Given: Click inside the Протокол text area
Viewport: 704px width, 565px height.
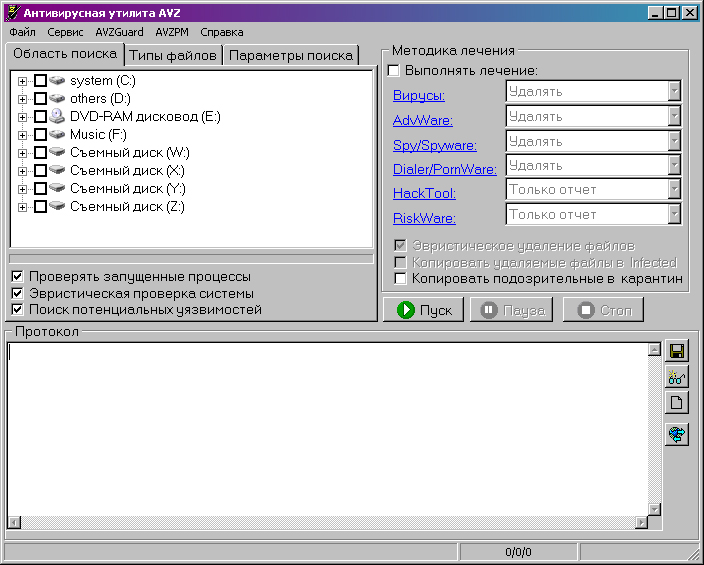Looking at the screenshot, I should (x=328, y=430).
